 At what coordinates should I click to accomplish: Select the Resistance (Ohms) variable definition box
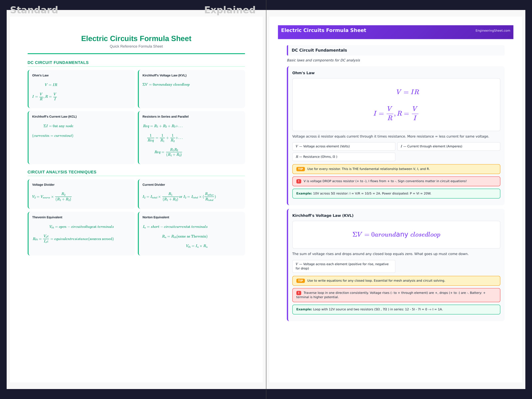[343, 157]
